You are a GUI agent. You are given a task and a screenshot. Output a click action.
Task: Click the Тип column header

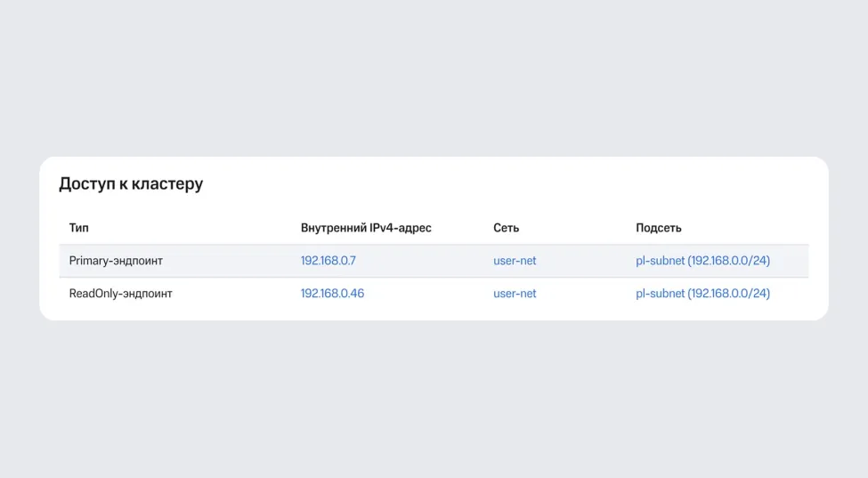[x=79, y=228]
